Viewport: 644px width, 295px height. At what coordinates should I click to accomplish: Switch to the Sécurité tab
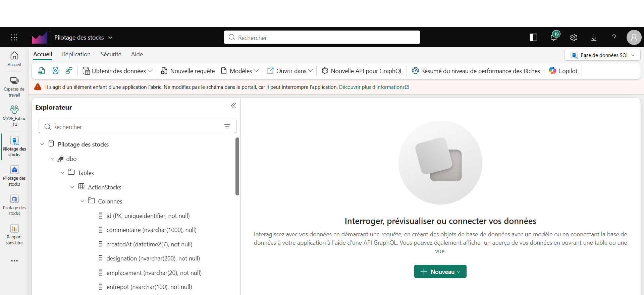pos(111,54)
